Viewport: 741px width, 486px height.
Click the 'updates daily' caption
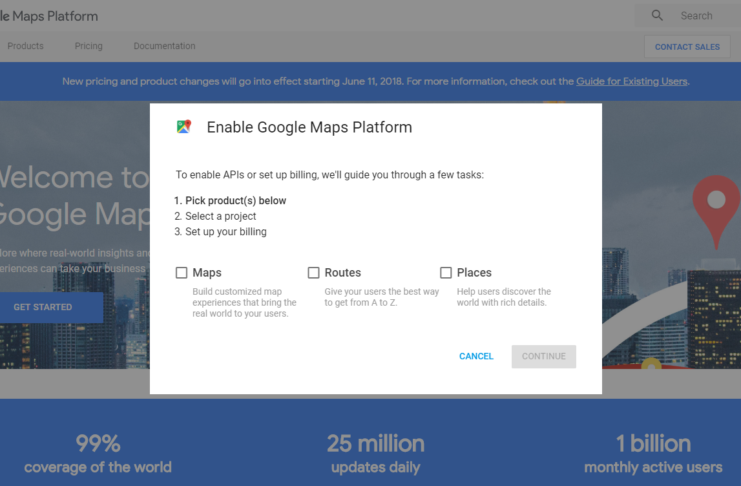tap(376, 467)
